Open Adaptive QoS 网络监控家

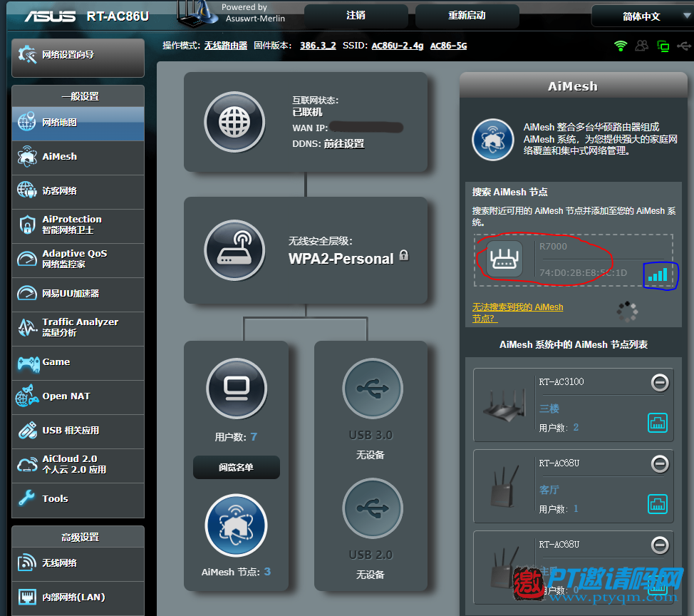point(78,260)
